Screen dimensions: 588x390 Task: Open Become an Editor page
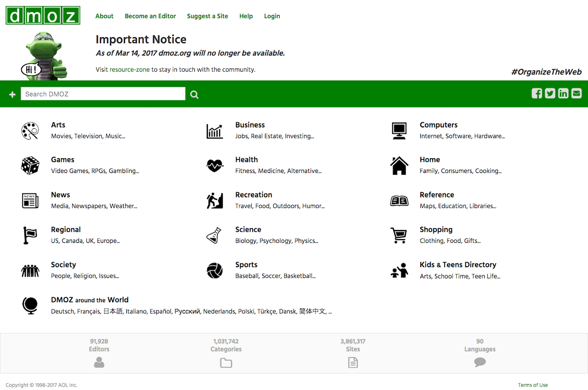point(150,16)
